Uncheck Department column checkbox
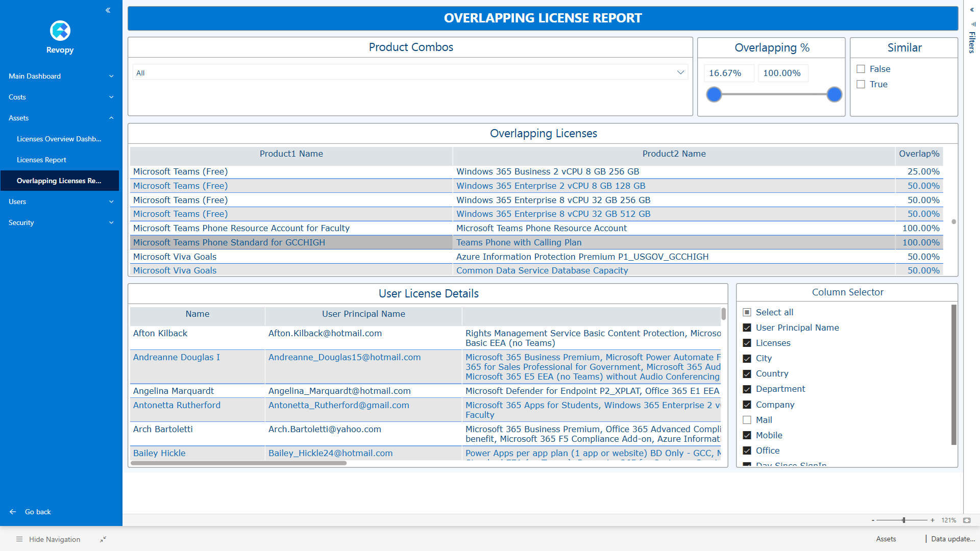This screenshot has height=551, width=980. pyautogui.click(x=747, y=389)
